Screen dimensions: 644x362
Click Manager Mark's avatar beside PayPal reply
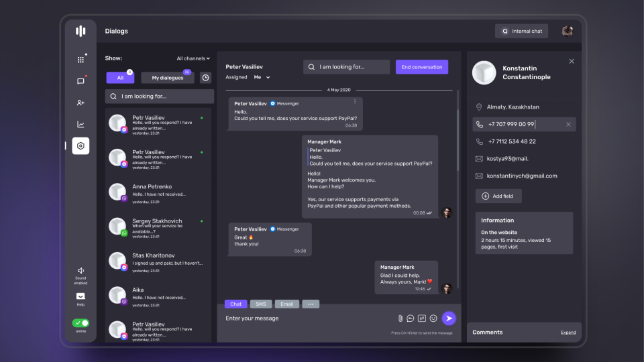(447, 213)
